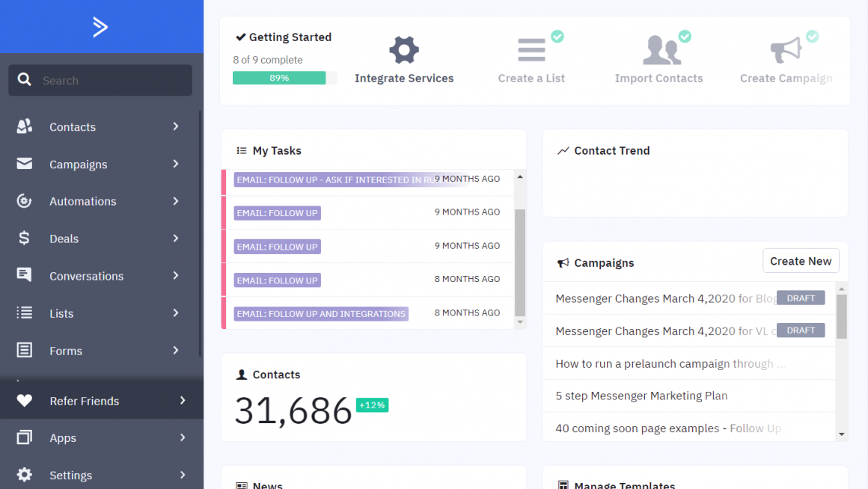Toggle the completed badge on Import Contacts
868x489 pixels.
(x=685, y=36)
